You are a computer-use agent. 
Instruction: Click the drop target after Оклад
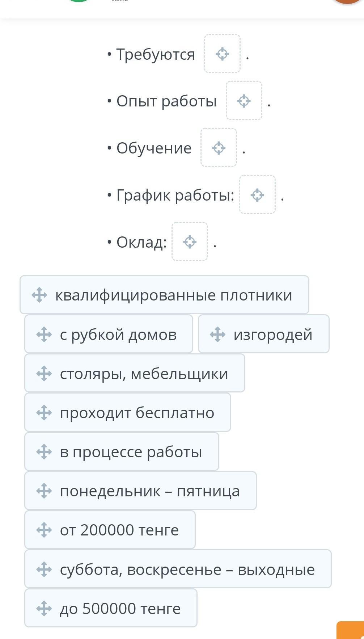190,242
